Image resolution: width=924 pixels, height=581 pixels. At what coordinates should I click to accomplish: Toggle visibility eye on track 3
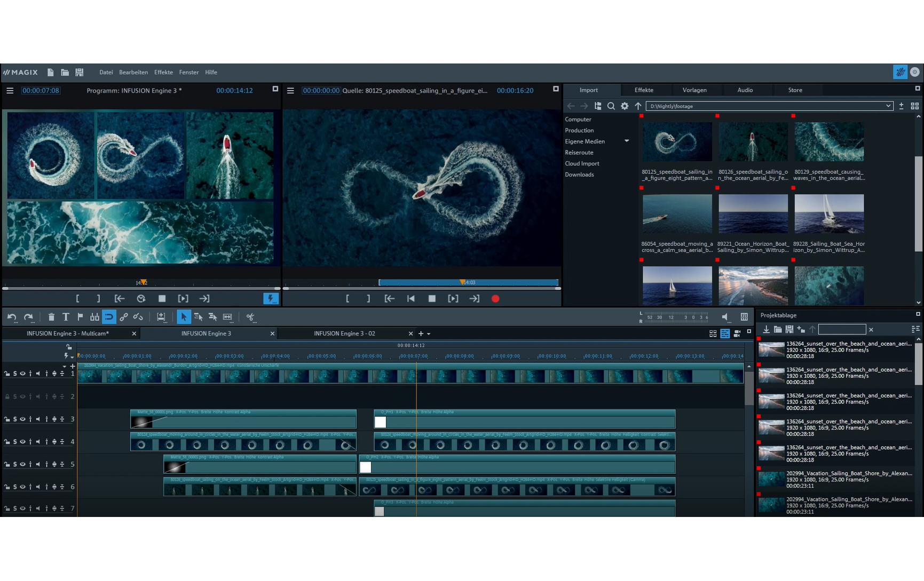click(x=22, y=419)
